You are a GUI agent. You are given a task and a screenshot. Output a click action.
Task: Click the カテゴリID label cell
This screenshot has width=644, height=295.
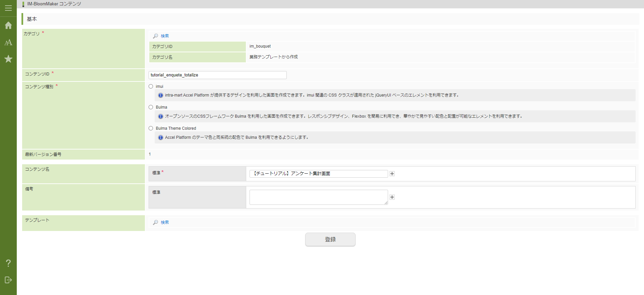(198, 47)
